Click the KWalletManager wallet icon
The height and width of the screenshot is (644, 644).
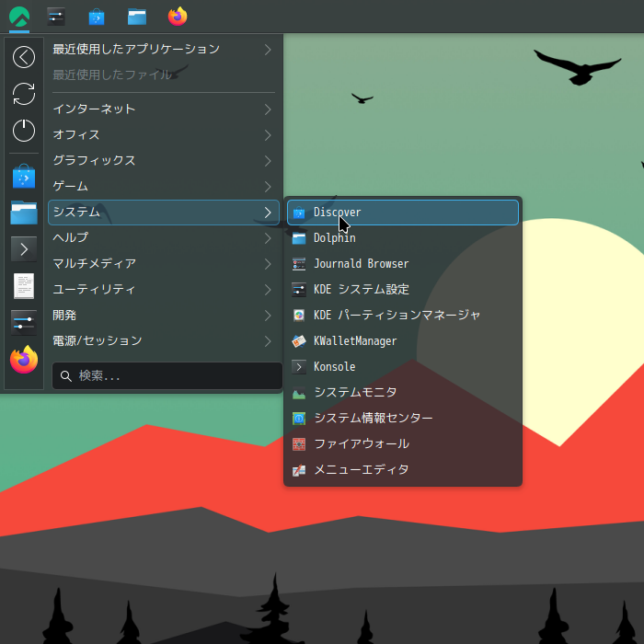click(x=299, y=341)
